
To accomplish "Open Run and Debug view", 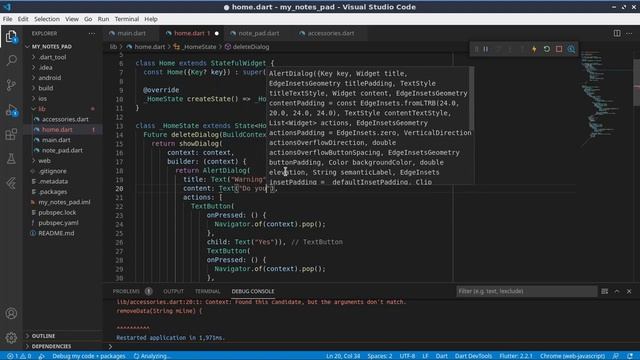I will click(x=11, y=110).
